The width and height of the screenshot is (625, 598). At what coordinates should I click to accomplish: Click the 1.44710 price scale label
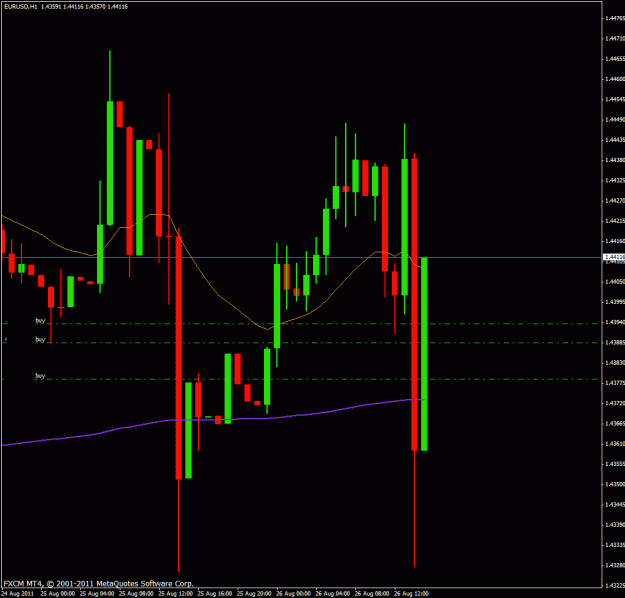615,39
